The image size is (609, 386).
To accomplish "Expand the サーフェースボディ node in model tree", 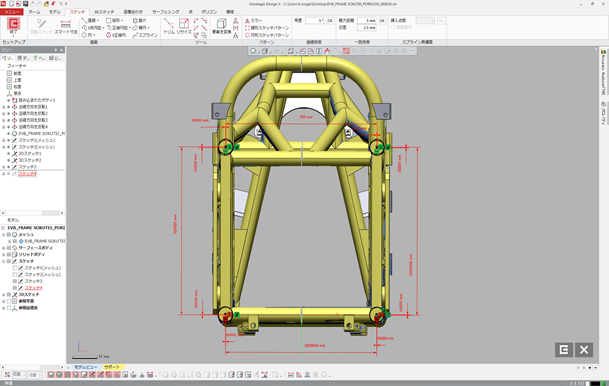I will point(3,248).
